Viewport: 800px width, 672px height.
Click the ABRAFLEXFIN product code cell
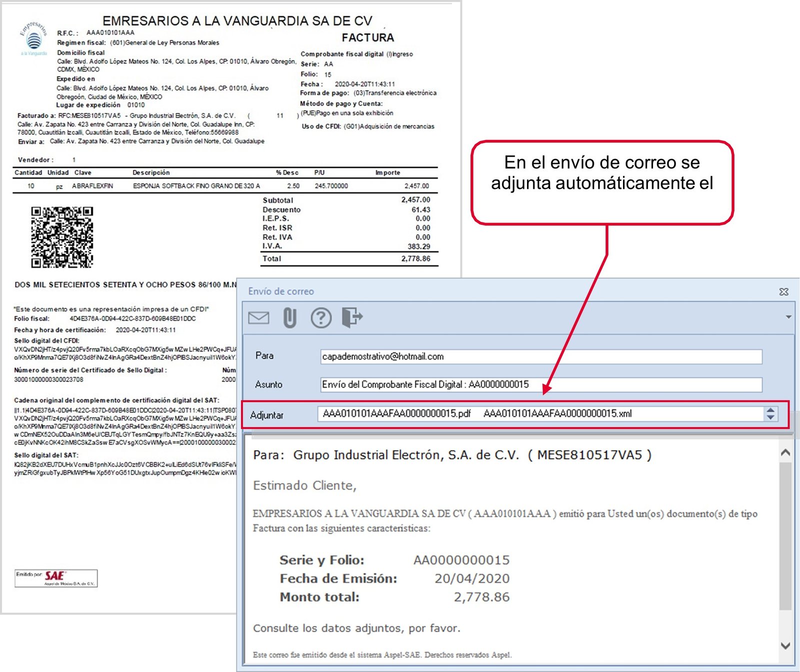(92, 186)
